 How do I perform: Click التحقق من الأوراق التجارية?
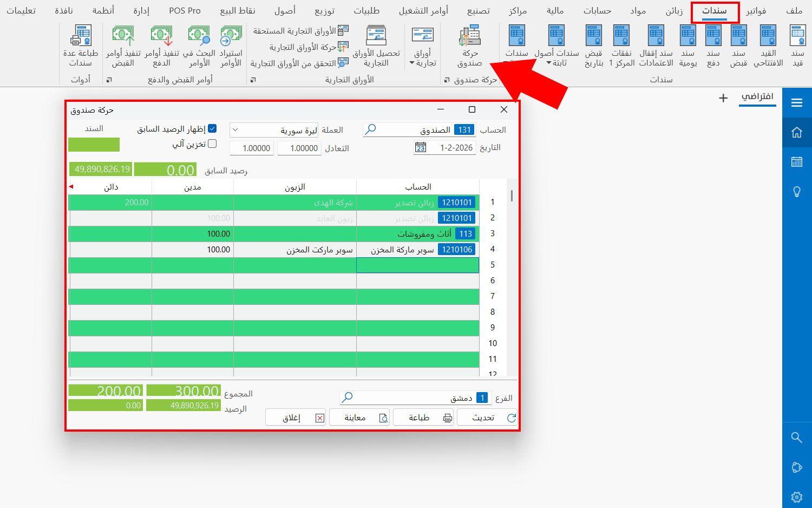(x=299, y=63)
